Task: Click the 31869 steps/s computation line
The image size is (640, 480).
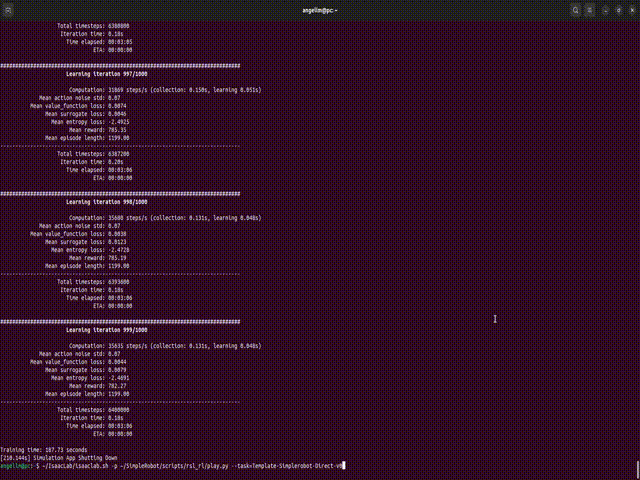Action: (x=165, y=90)
